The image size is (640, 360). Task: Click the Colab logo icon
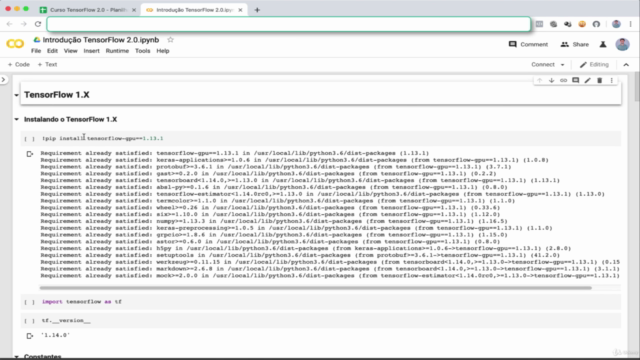click(x=15, y=43)
